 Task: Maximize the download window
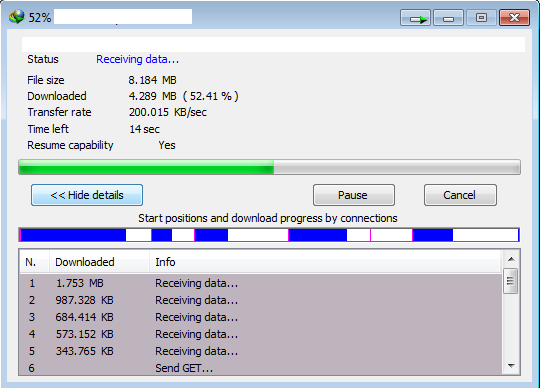coord(481,18)
